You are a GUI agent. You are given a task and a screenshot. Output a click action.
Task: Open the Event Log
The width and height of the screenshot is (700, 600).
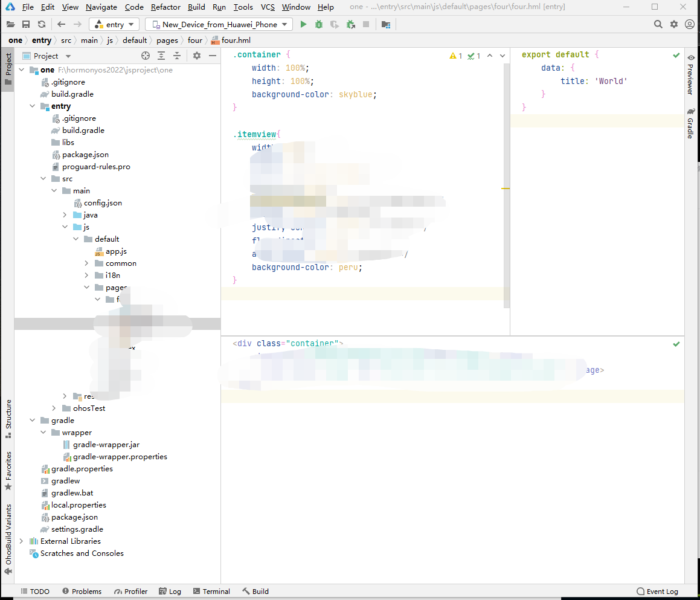657,591
